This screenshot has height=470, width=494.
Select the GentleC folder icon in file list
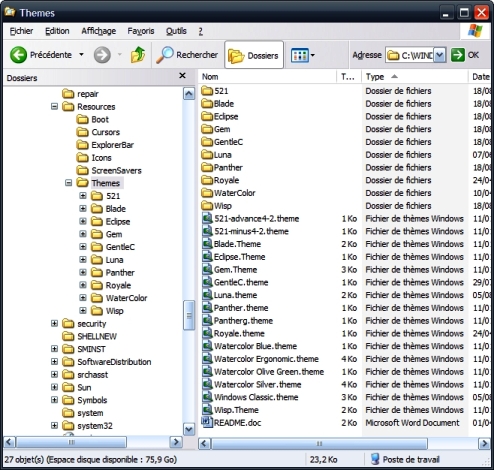(207, 142)
